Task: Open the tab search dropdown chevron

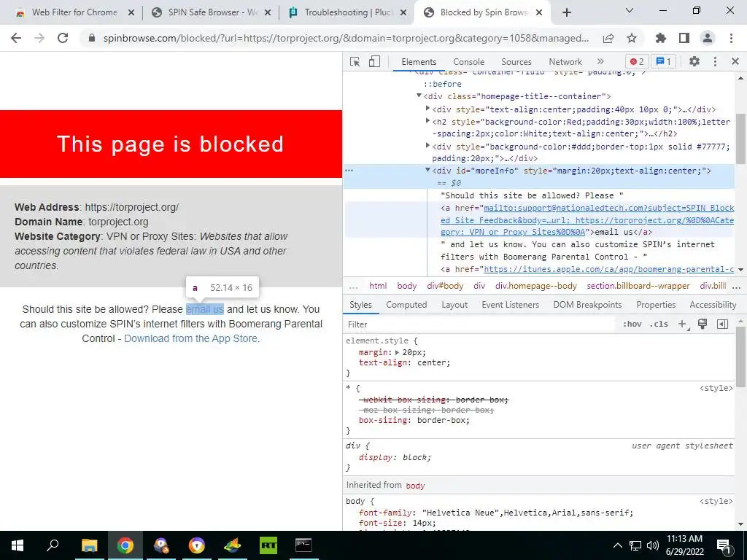Action: [629, 10]
